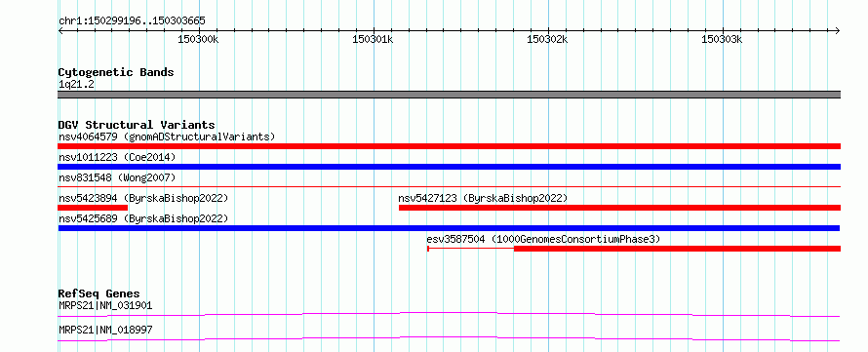Open the DGV Structural Variants track header
Screen dimensions: 868x352
click(137, 125)
